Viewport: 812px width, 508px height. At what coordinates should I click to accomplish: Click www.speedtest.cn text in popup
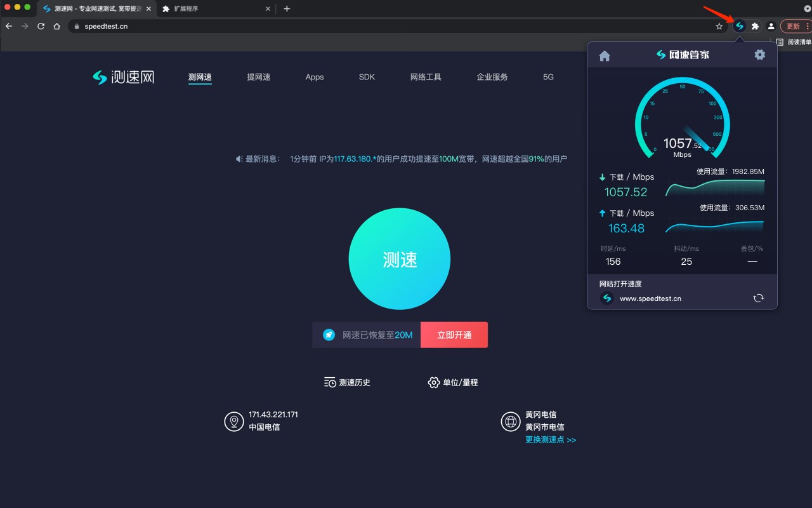[650, 298]
